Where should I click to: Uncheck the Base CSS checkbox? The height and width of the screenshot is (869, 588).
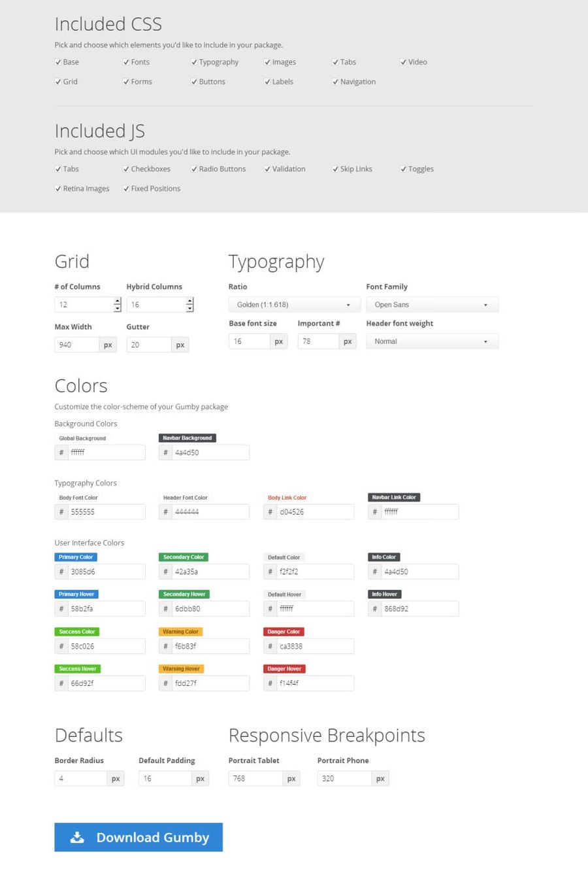(58, 62)
